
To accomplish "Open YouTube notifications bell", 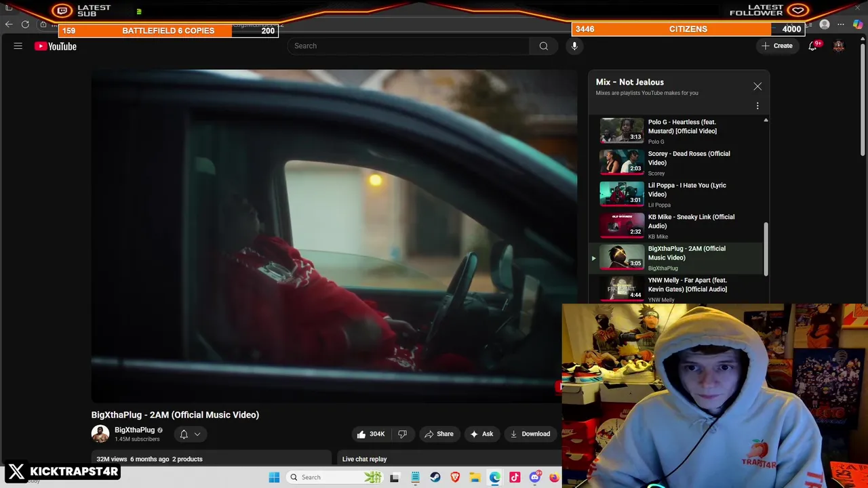I will 812,46.
